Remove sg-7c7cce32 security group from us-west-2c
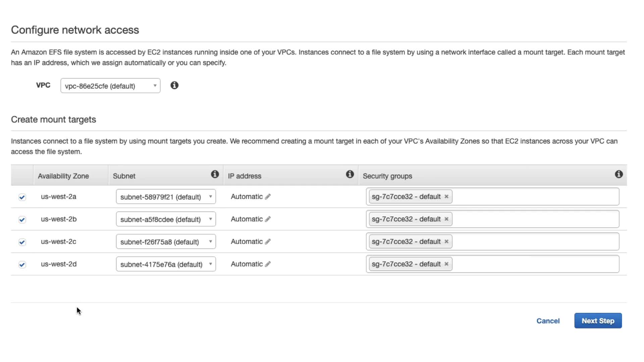This screenshot has height=362, width=644. 446,242
